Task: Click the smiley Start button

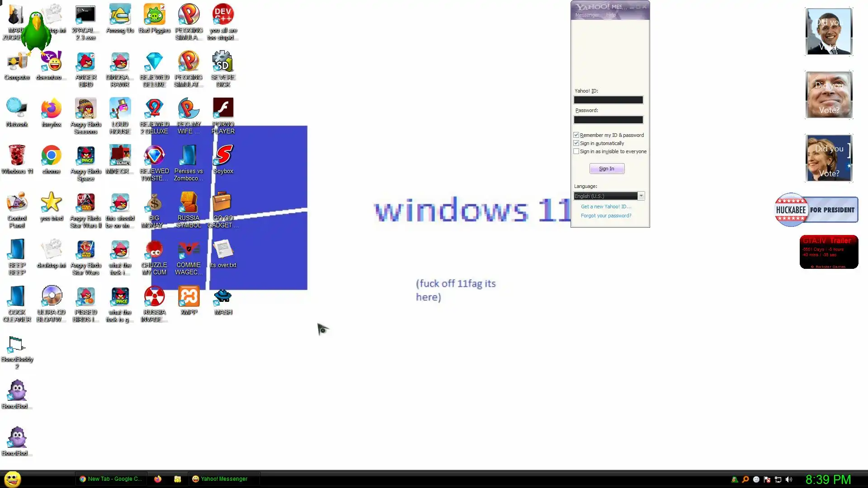Action: tap(12, 479)
